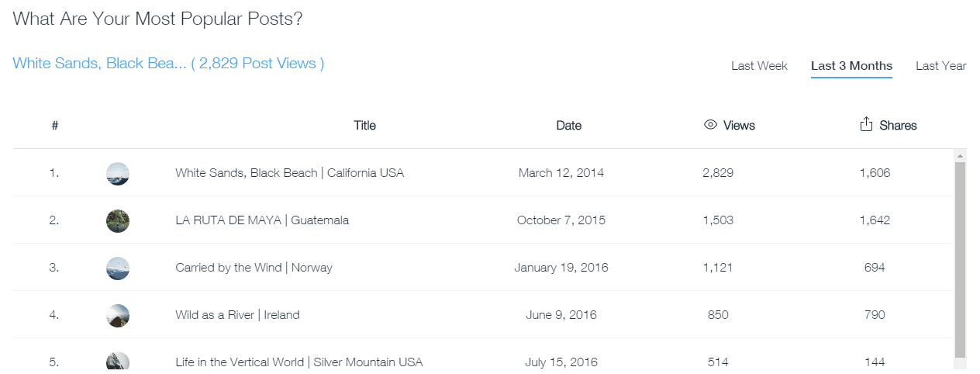Click Life in the Vertical World thumbnail
Screen dimensions: 980x374
[118, 361]
